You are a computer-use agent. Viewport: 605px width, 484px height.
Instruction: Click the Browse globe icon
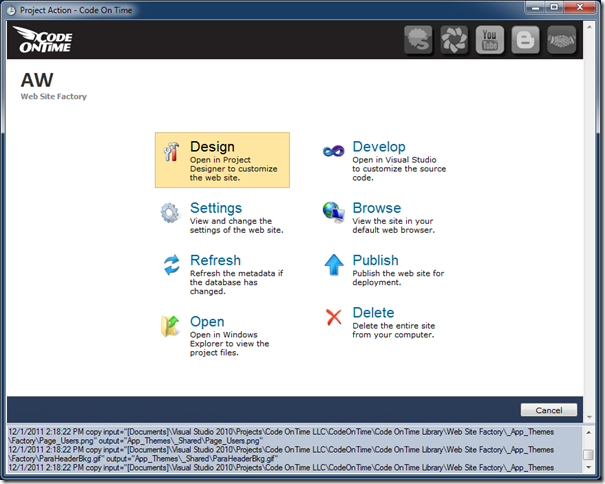coord(333,212)
